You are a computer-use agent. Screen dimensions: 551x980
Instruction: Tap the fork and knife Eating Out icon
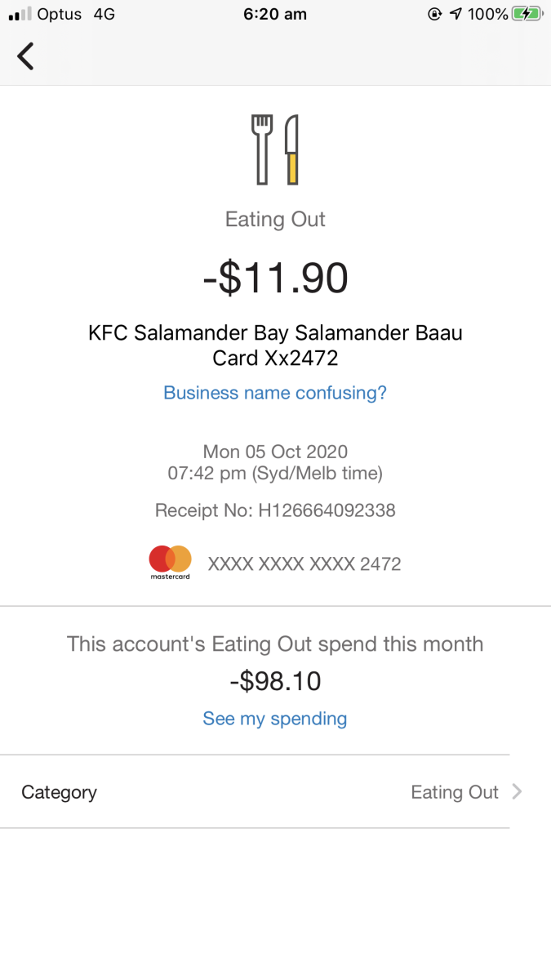[x=275, y=149]
